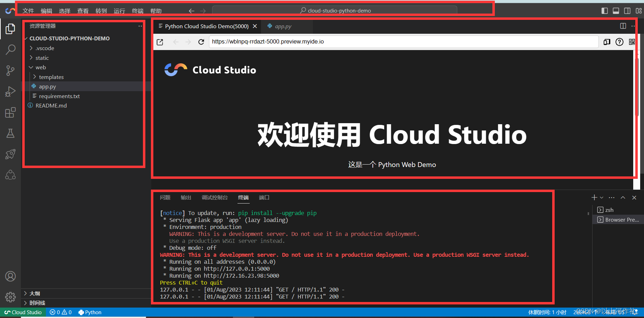This screenshot has height=318, width=644.
Task: Expand the templates folder
Action: pyautogui.click(x=51, y=77)
